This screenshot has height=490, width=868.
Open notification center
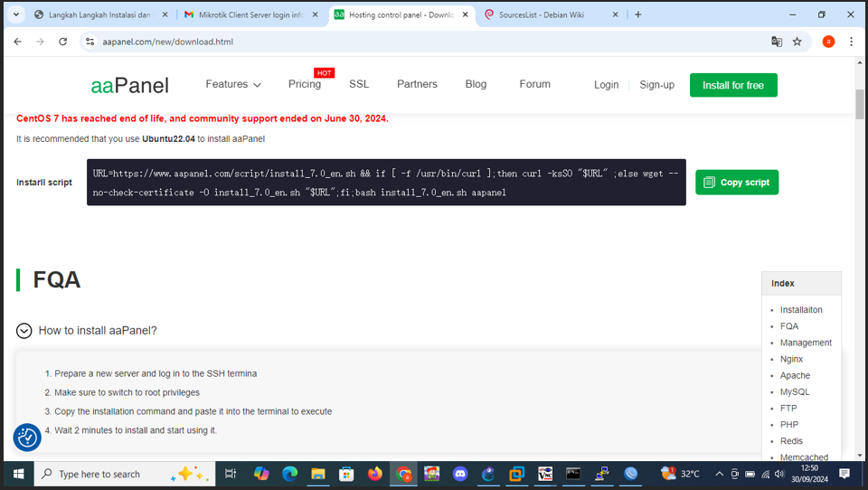844,474
